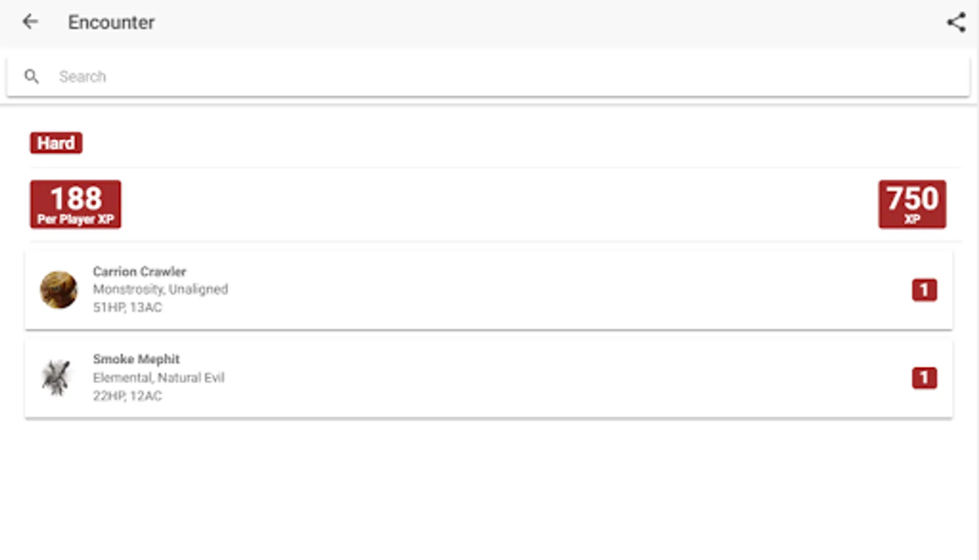Click Elemental, Natural Evil description text
The image size is (979, 560).
(159, 378)
